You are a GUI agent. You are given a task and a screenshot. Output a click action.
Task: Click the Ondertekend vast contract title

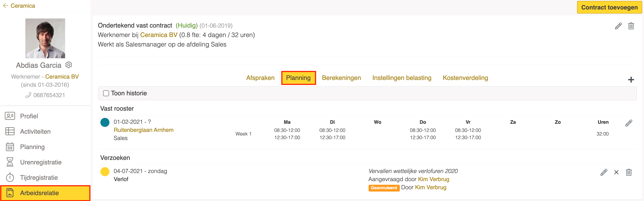click(x=135, y=26)
